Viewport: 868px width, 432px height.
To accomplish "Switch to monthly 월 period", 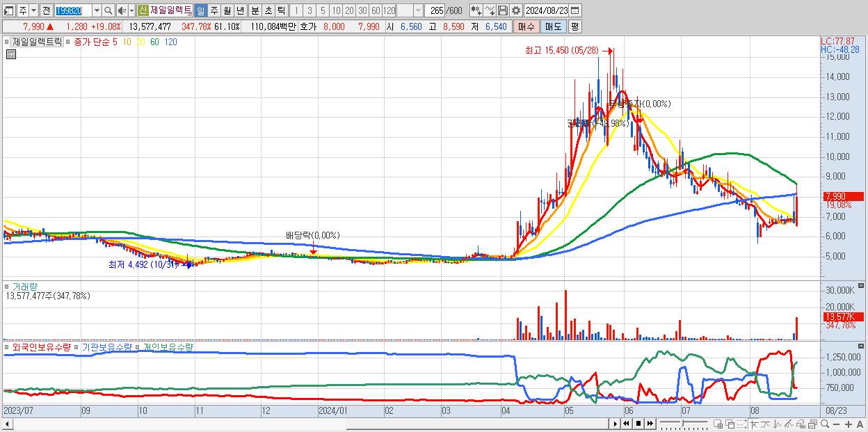I will (x=227, y=10).
